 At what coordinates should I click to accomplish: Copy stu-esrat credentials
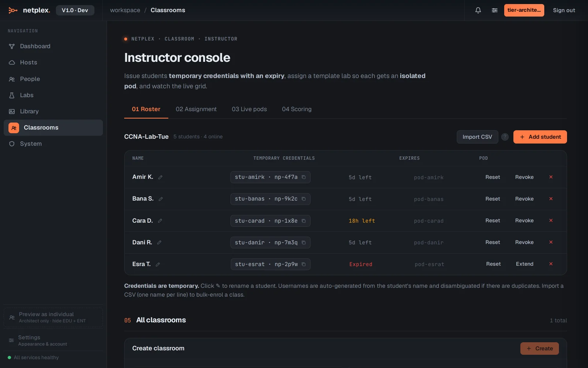point(304,264)
